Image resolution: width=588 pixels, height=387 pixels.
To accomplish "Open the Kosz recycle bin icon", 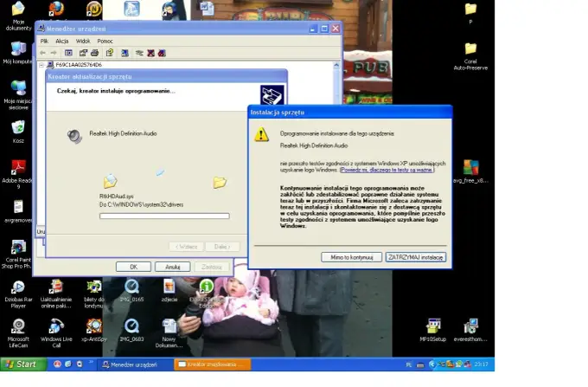I will tap(18, 132).
